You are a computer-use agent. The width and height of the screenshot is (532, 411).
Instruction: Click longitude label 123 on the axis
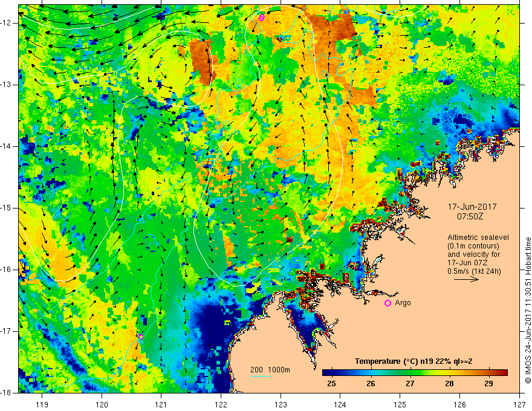281,404
